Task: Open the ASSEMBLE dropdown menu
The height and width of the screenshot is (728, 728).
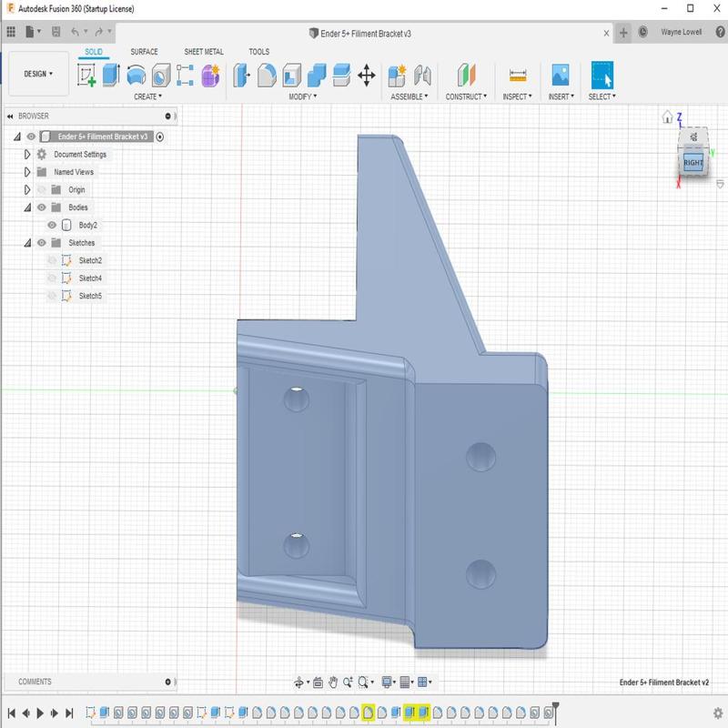Action: pyautogui.click(x=409, y=96)
